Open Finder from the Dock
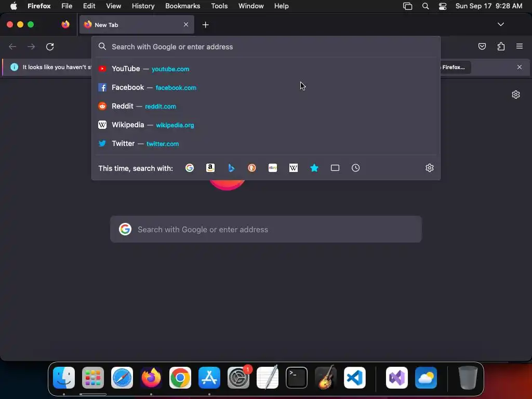The height and width of the screenshot is (399, 532). (64, 378)
